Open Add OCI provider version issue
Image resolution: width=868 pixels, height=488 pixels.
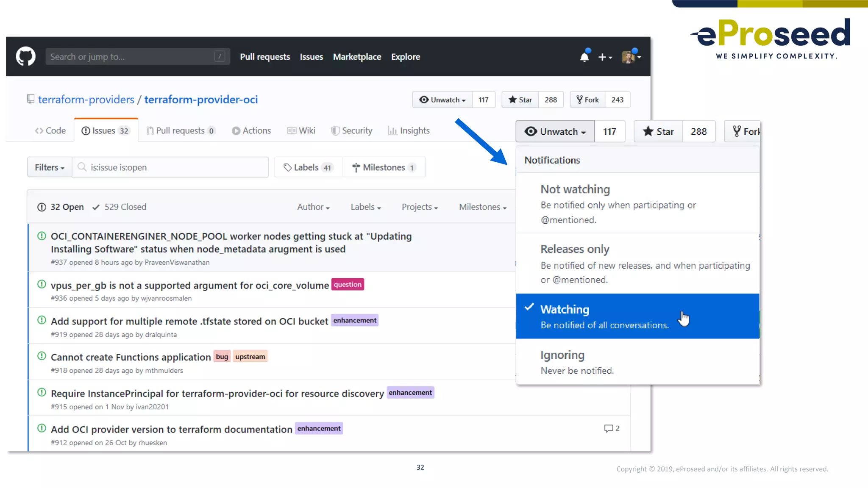(171, 429)
